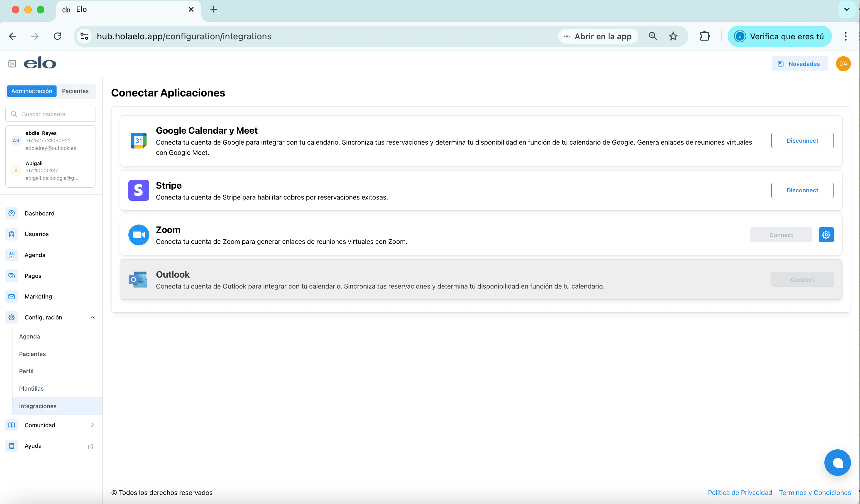Viewport: 860px width, 504px height.
Task: Switch to the Pacientes toggle tab
Action: (x=75, y=91)
